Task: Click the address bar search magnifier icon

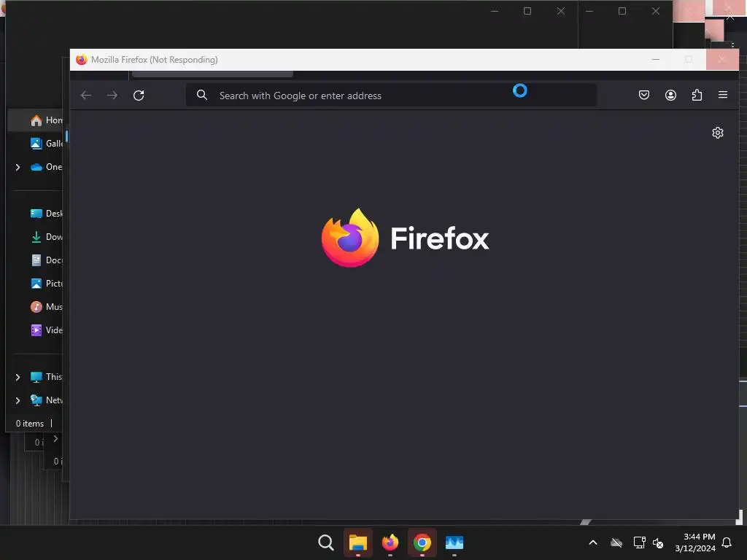Action: click(202, 96)
